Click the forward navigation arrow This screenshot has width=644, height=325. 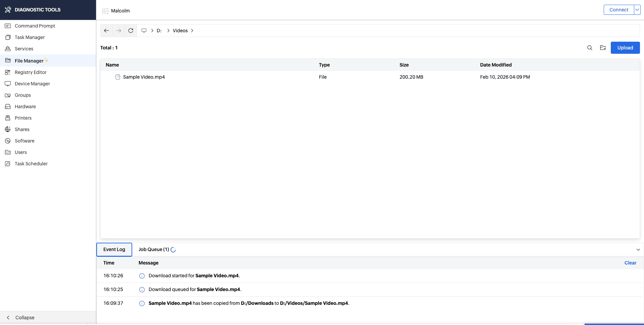[x=118, y=31]
